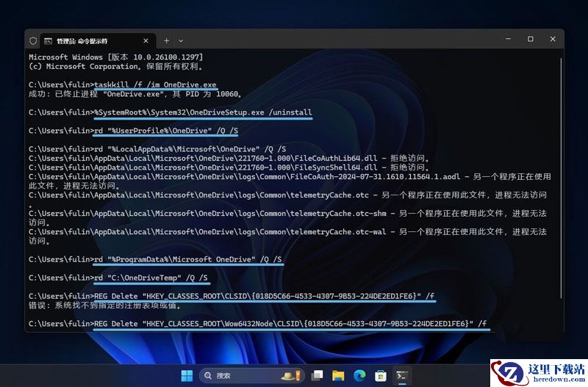The height and width of the screenshot is (387, 588).
Task: Open a new terminal tab with plus button
Action: tap(167, 40)
